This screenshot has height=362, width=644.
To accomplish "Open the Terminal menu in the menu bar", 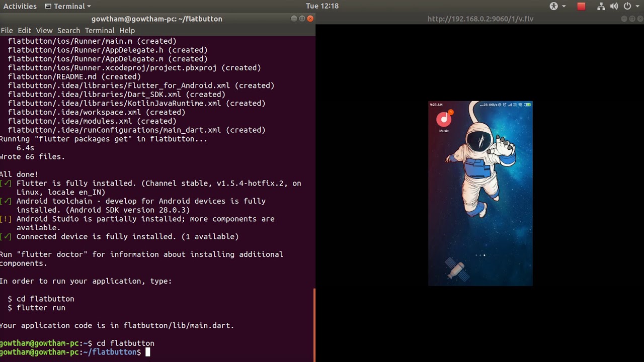I will [100, 31].
